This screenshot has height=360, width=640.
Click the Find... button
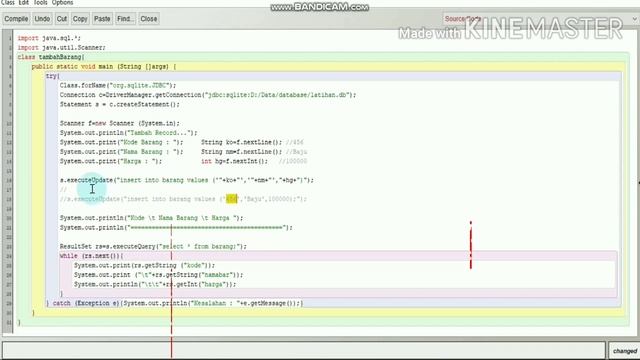click(125, 19)
